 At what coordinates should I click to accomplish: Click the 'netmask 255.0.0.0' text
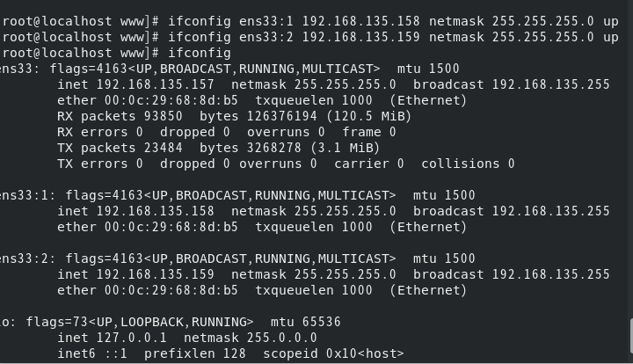click(251, 338)
